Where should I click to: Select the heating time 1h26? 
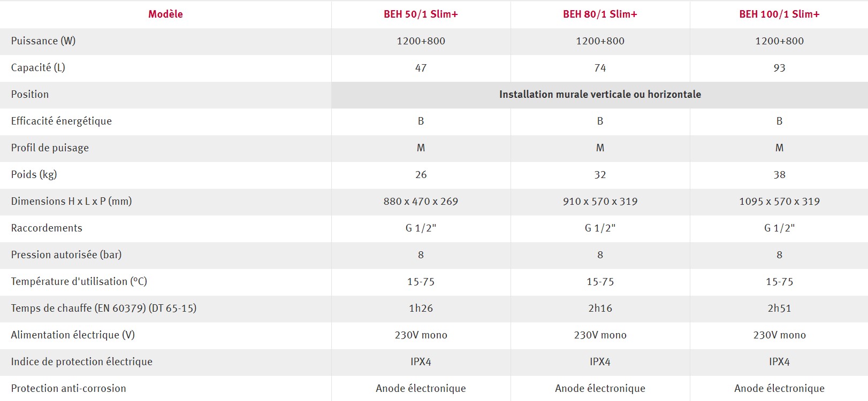421,309
